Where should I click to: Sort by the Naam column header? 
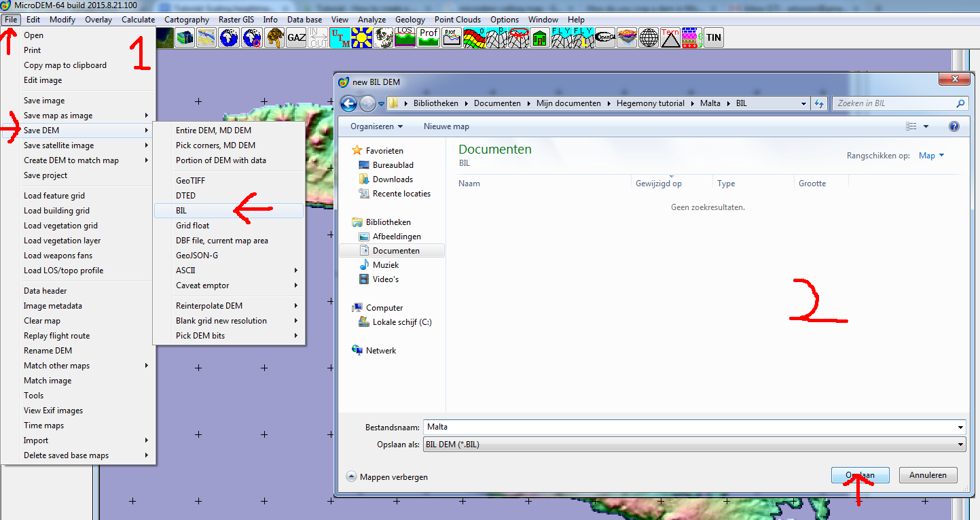[543, 184]
